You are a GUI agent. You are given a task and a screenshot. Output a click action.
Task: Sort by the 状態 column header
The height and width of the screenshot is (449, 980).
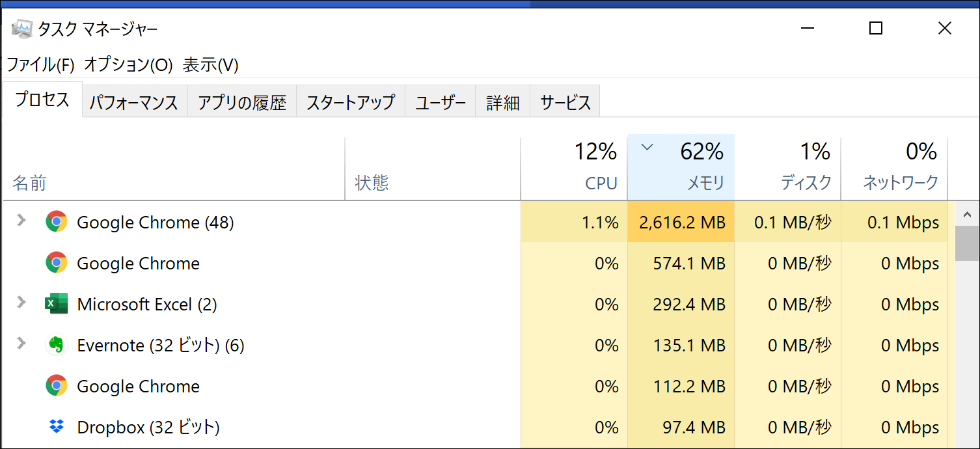click(433, 169)
